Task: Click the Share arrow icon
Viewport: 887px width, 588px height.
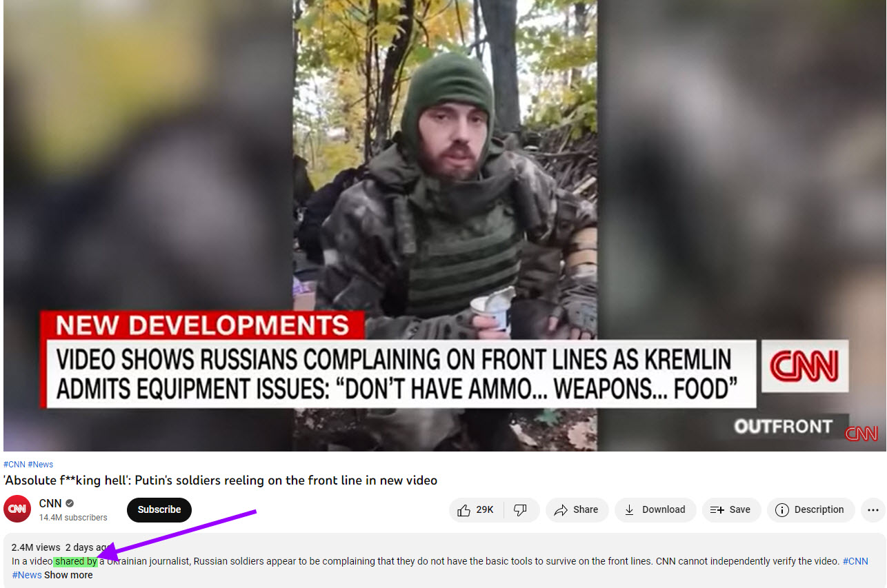Action: (x=561, y=510)
